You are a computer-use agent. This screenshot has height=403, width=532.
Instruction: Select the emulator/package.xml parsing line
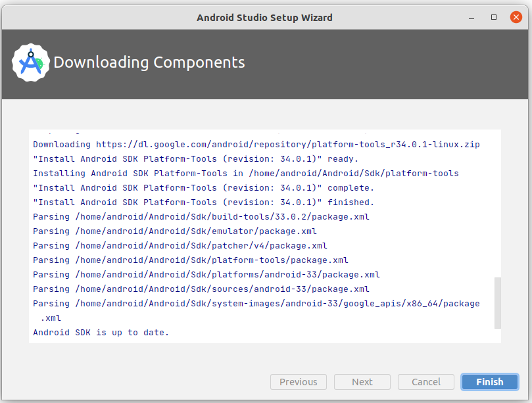point(175,231)
